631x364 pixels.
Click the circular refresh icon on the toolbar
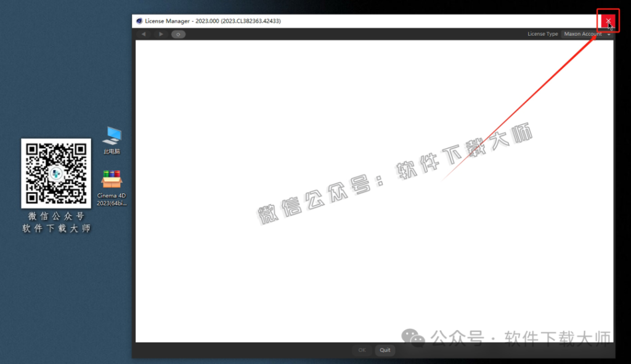point(177,34)
